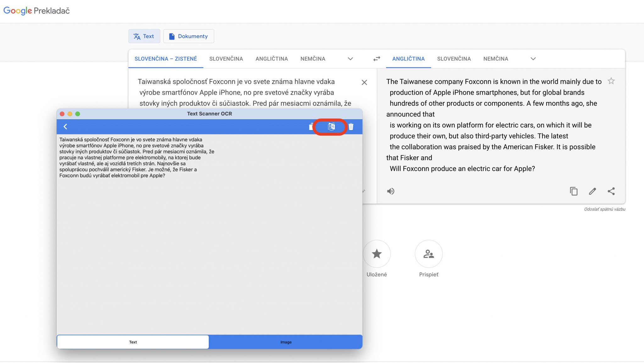Choose ANGLIČTINA as the source language

coord(272,59)
